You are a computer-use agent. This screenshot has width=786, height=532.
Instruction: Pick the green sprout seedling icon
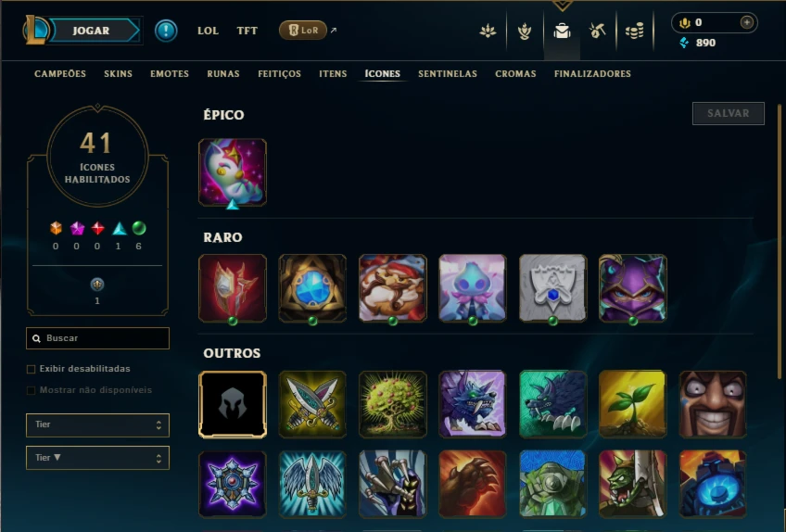click(x=633, y=404)
